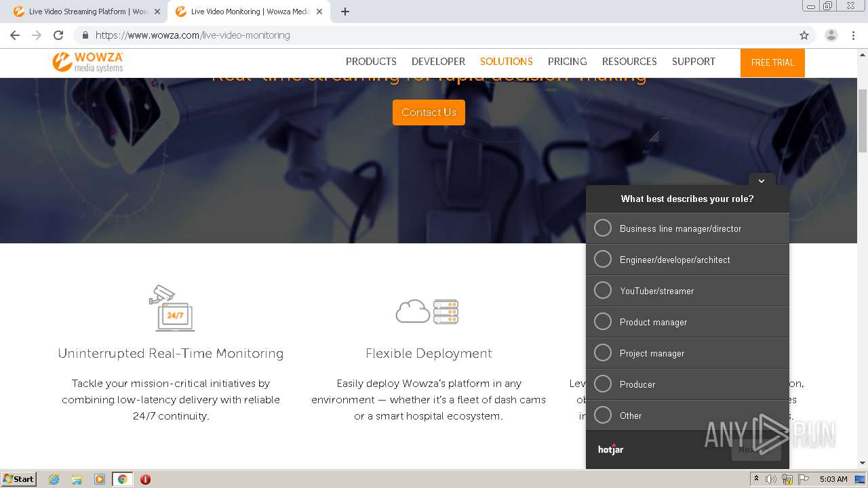Click the orange Contact Us button
Screen dimensions: 868x488
[429, 113]
